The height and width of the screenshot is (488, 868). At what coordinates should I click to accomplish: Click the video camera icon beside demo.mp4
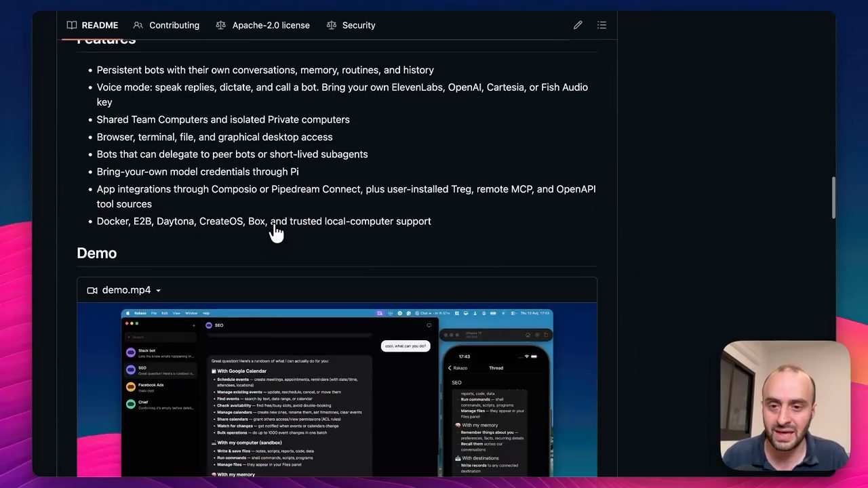(92, 290)
